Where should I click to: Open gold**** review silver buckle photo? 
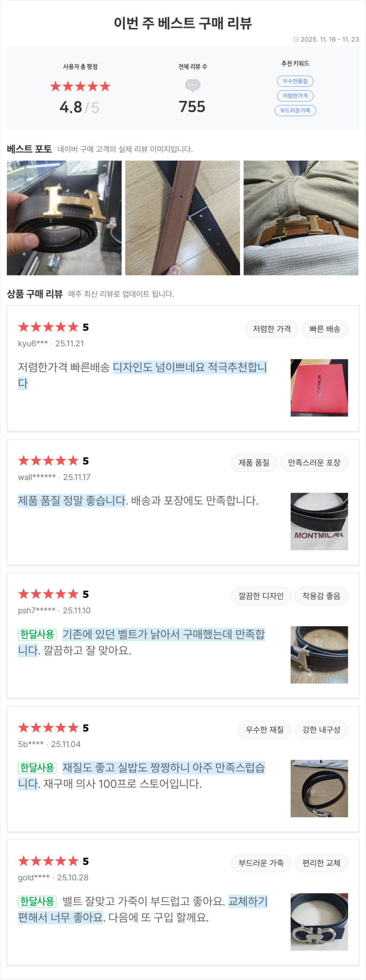click(x=319, y=922)
